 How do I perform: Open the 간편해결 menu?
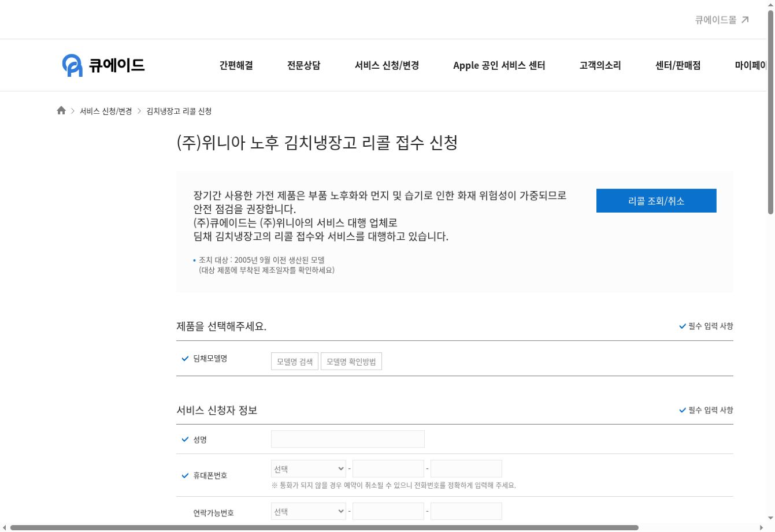(x=236, y=65)
